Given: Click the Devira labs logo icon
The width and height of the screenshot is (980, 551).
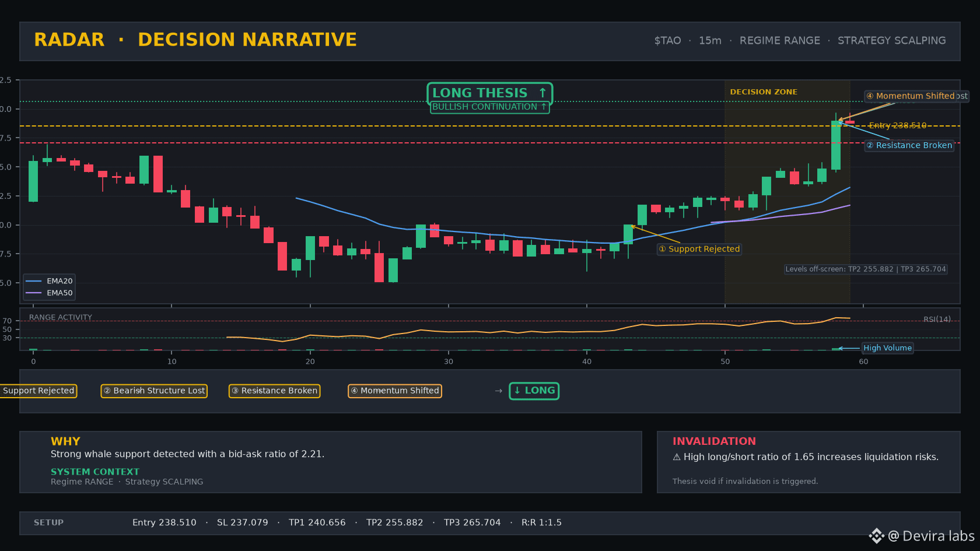Looking at the screenshot, I should pyautogui.click(x=876, y=536).
